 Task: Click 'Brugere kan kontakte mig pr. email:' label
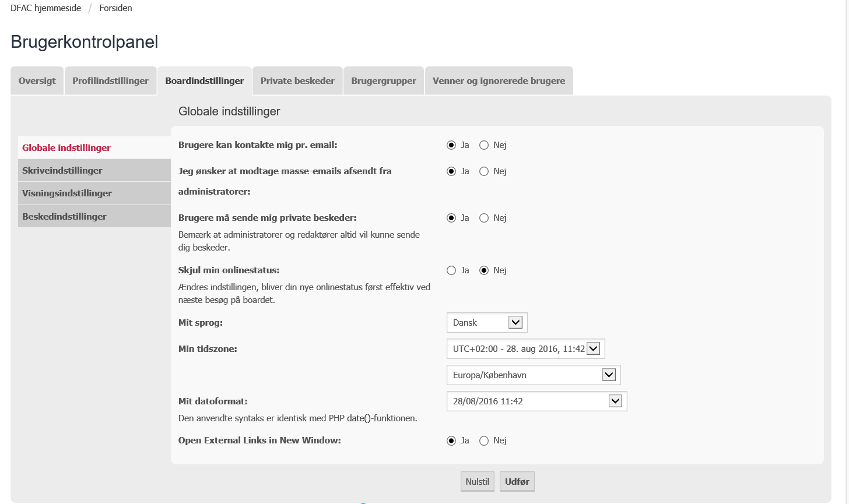click(258, 145)
